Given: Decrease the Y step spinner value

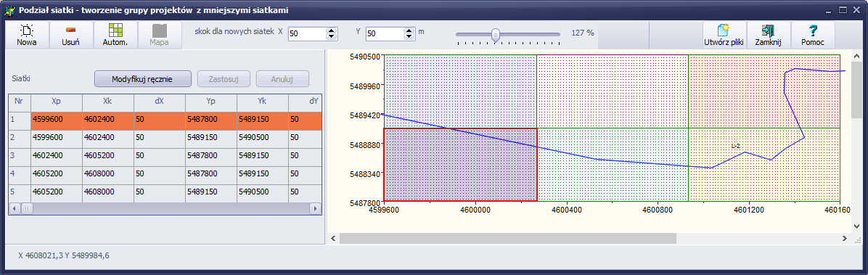Looking at the screenshot, I should point(409,36).
